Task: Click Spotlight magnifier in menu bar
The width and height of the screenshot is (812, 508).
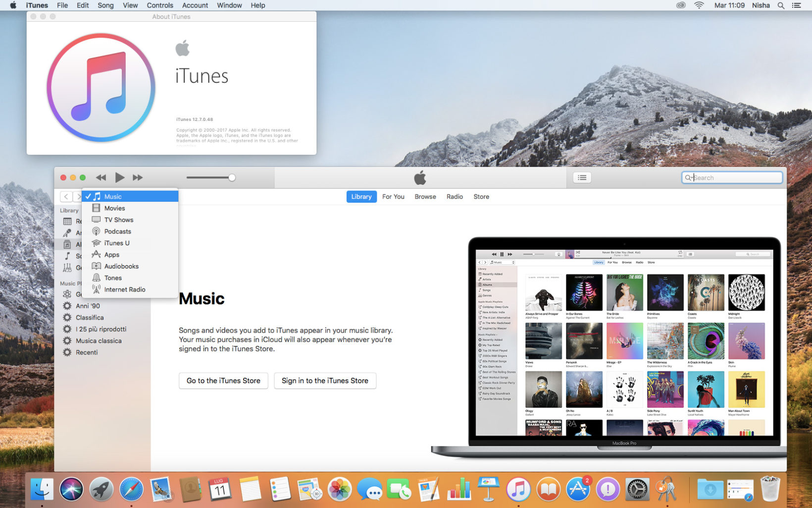Action: (x=781, y=5)
